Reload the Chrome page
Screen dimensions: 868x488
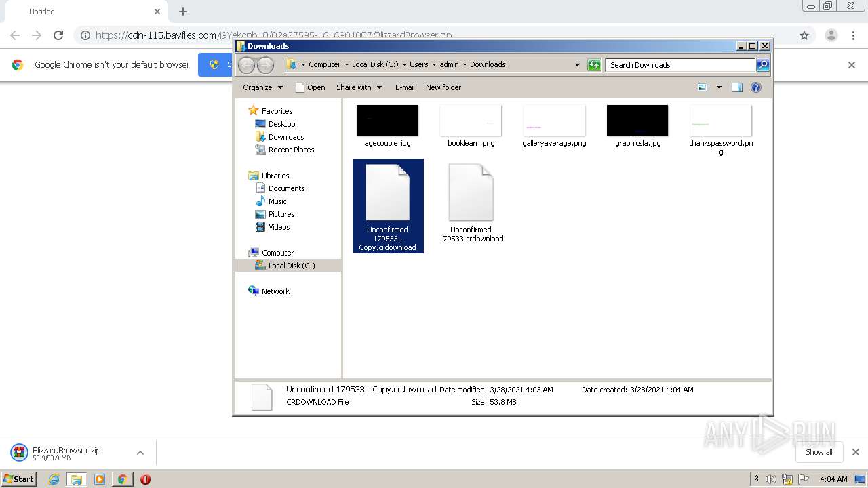[58, 35]
